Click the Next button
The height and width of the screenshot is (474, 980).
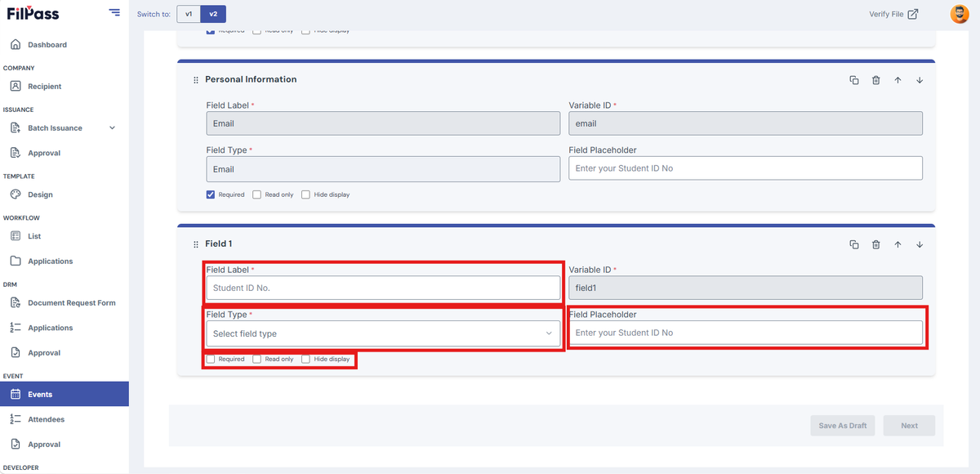coord(909,425)
